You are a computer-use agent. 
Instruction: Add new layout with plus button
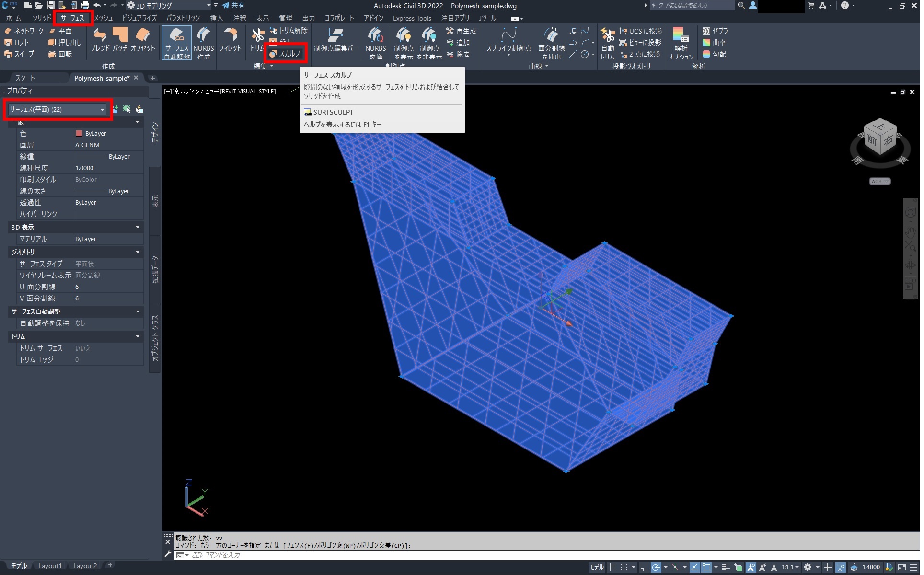pos(111,566)
